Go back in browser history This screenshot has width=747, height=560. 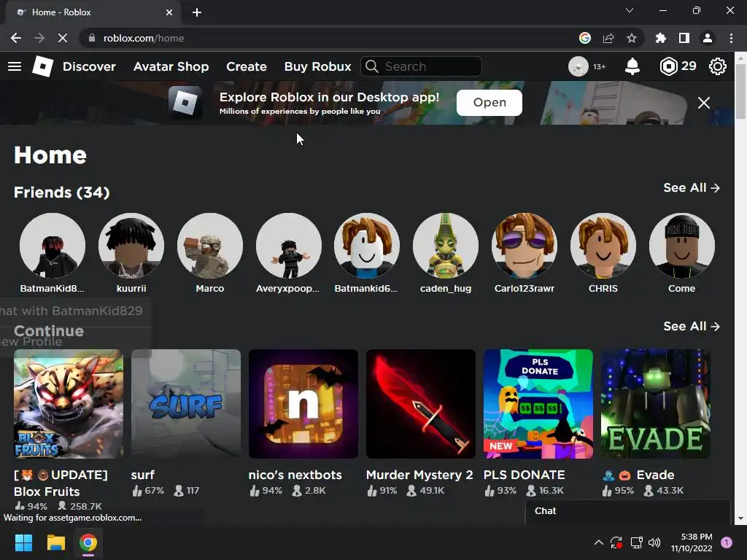click(x=16, y=38)
